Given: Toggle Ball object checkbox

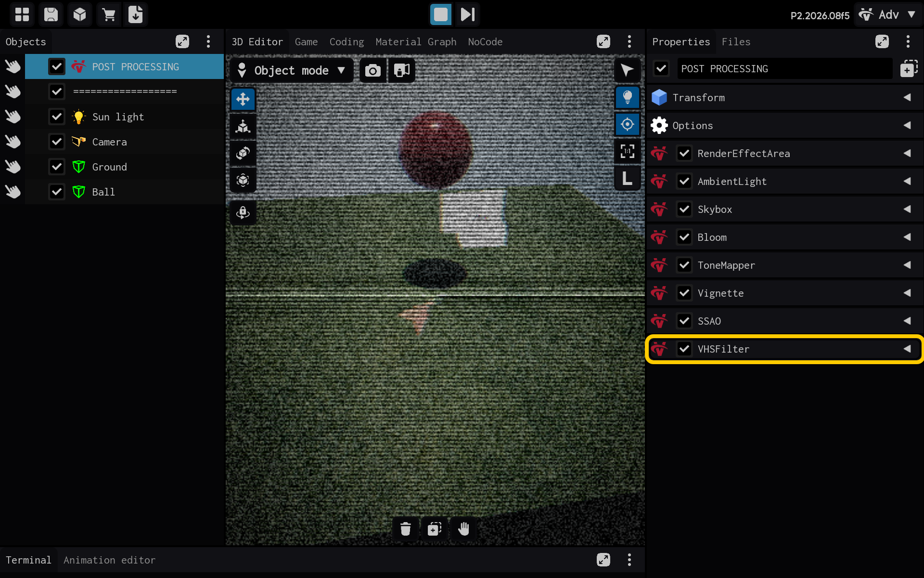Looking at the screenshot, I should (x=57, y=192).
